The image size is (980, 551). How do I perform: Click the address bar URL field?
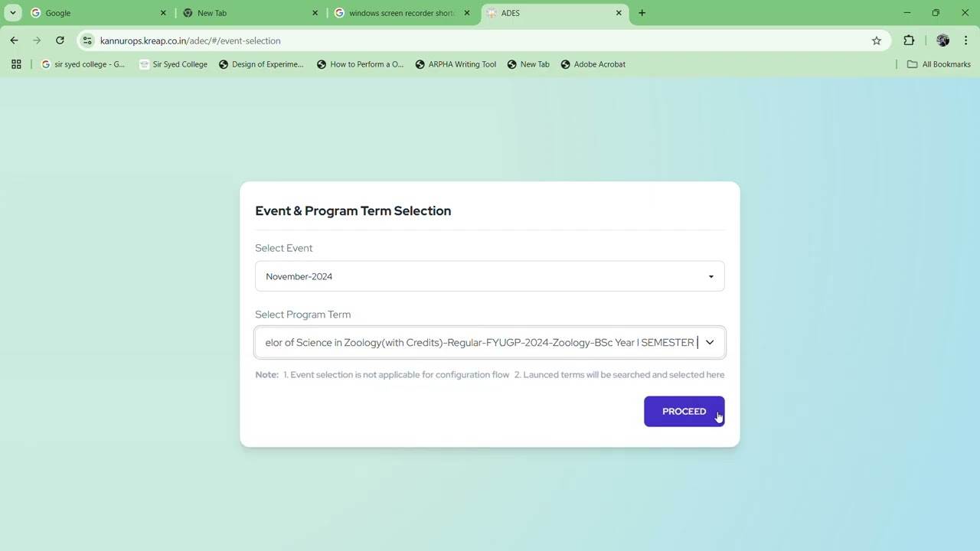459,41
